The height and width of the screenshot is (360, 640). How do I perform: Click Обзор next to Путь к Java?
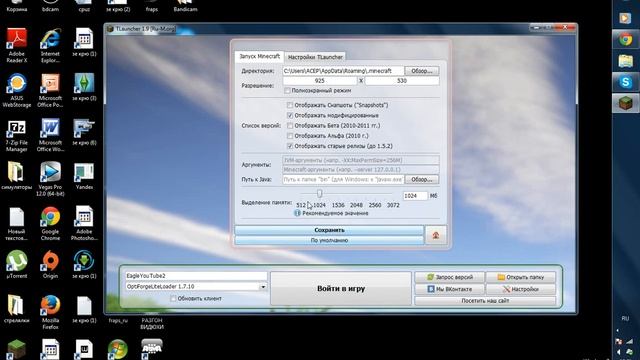(x=422, y=179)
